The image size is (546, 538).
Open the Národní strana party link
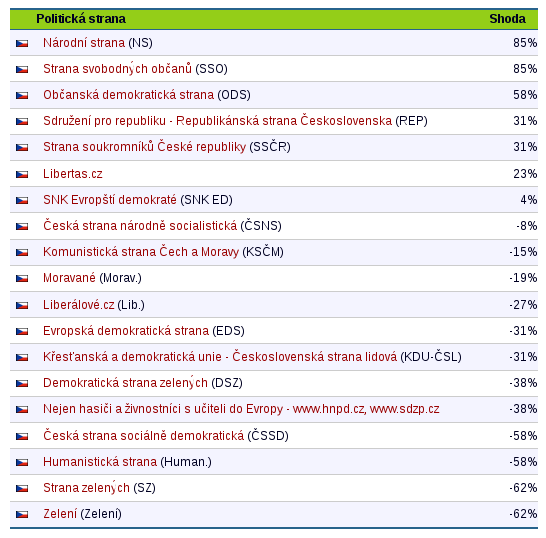point(84,43)
